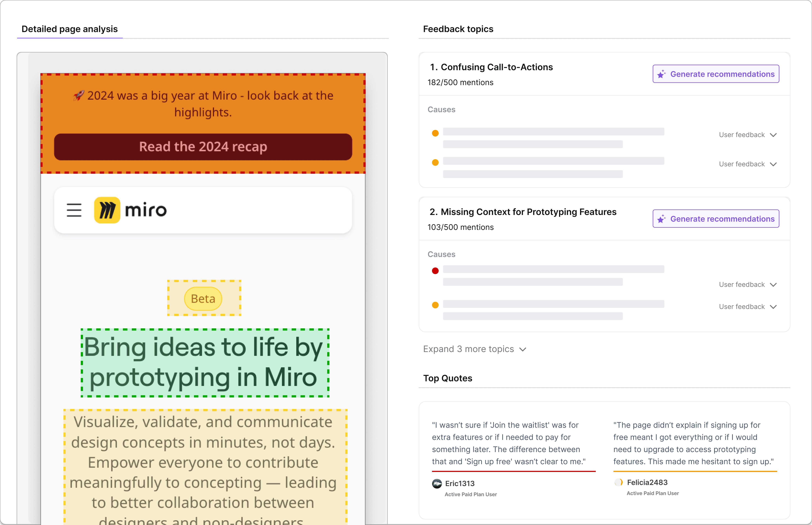Click the red severity dot in Missing Context causes
812x525 pixels.
[x=435, y=271]
